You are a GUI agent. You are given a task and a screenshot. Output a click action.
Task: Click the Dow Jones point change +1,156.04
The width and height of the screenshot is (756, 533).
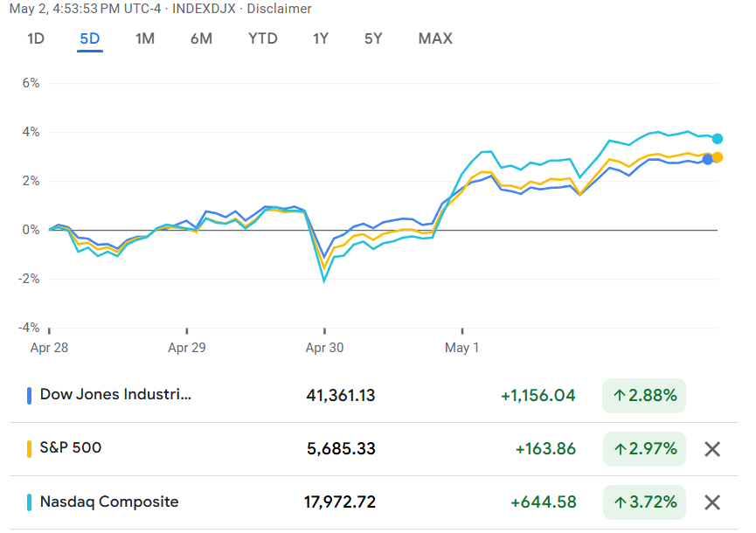(x=538, y=396)
